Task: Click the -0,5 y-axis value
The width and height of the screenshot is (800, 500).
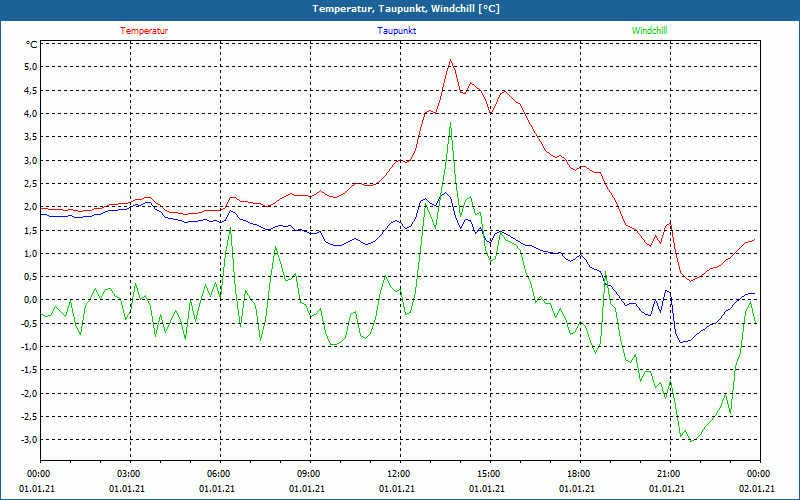Action: click(x=30, y=323)
